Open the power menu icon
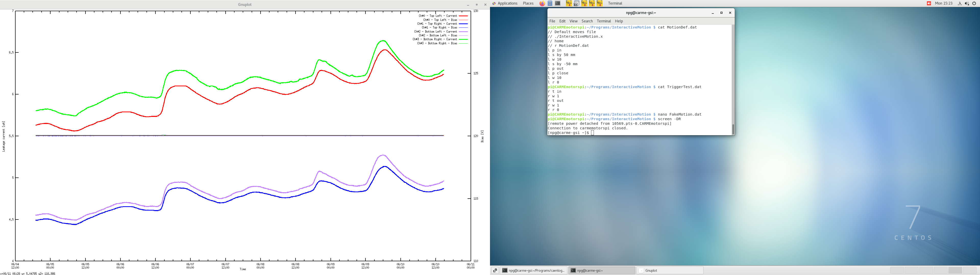The image size is (980, 275). (974, 3)
